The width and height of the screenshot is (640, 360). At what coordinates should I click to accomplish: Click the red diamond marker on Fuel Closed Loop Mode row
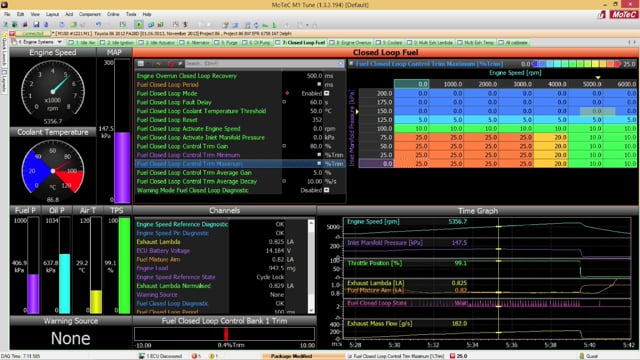click(x=287, y=93)
